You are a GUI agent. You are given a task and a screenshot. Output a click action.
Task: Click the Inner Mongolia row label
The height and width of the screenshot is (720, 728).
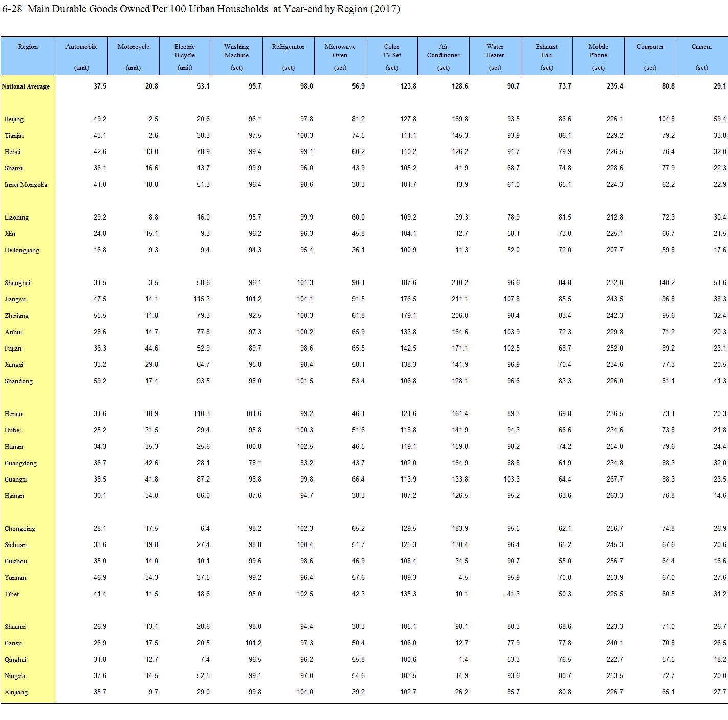point(26,185)
